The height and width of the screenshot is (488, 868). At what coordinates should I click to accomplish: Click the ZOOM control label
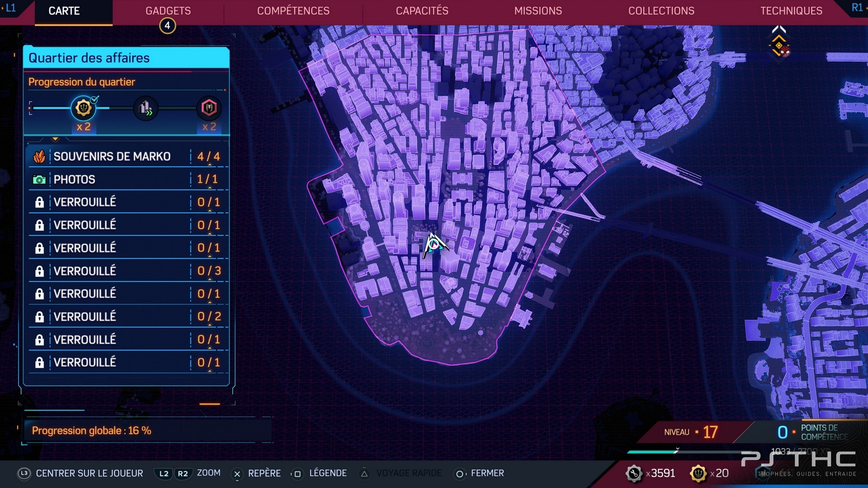(209, 473)
